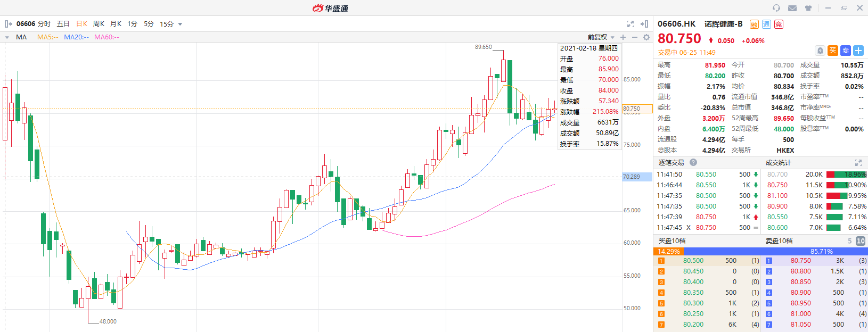Click the blue sell-side ratio bar 85.71%
This screenshot has width=868, height=332.
[x=821, y=251]
